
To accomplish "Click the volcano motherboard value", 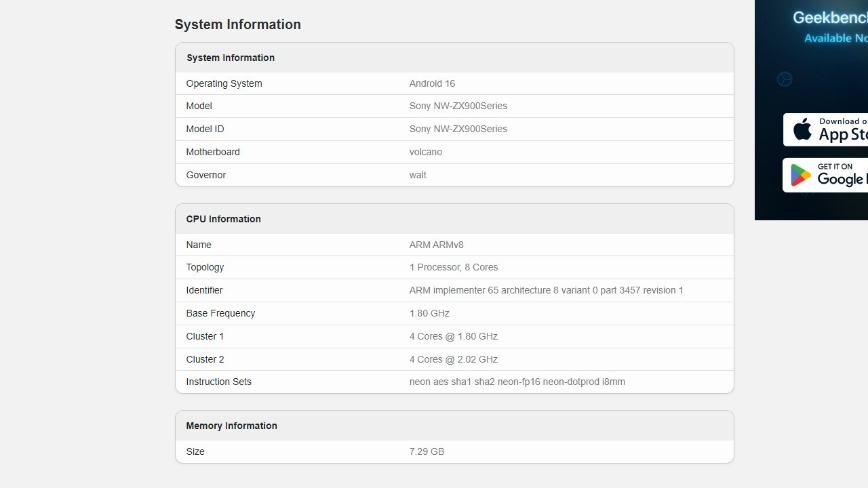I will click(x=426, y=152).
